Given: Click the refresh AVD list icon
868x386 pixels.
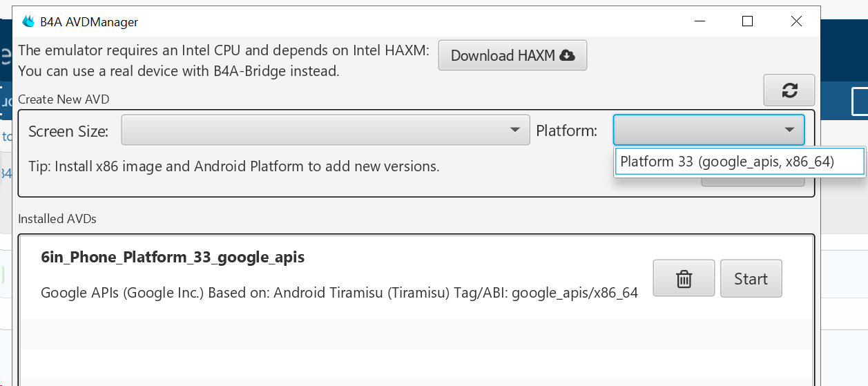Looking at the screenshot, I should pos(789,90).
